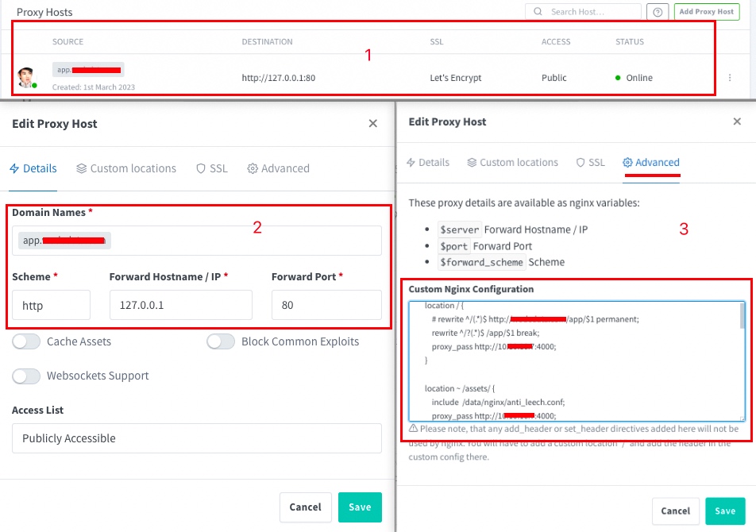The width and height of the screenshot is (756, 532).
Task: Open the three-dot row actions menu
Action: (730, 78)
